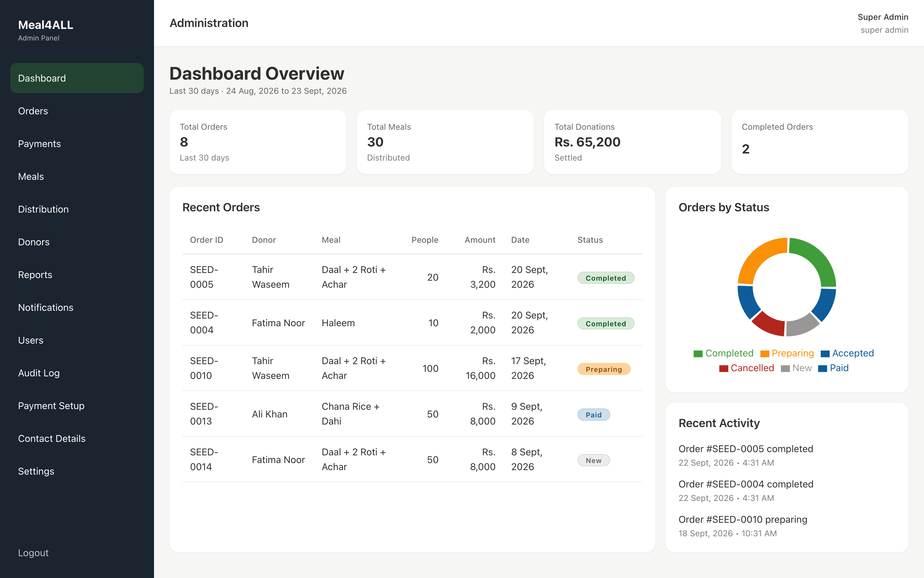Screen dimensions: 924x578
Task: Click the Paid legend swatch
Action: click(822, 369)
